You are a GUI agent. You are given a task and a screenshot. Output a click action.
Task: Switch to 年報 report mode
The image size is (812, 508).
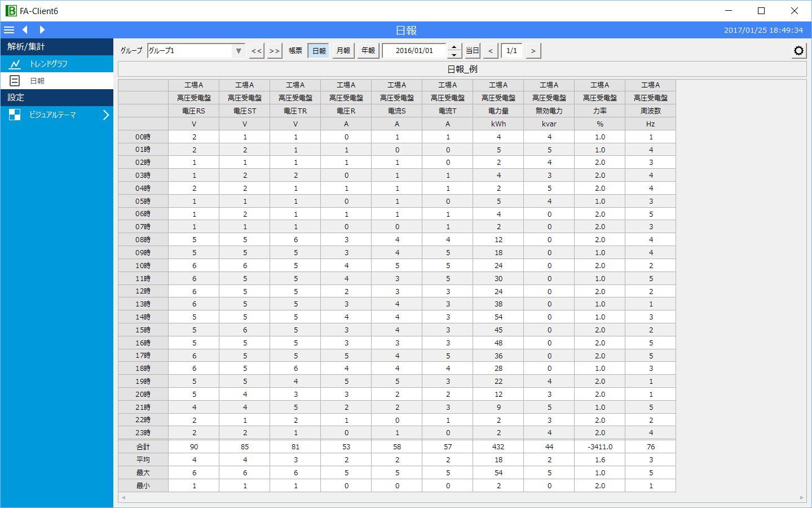[368, 51]
